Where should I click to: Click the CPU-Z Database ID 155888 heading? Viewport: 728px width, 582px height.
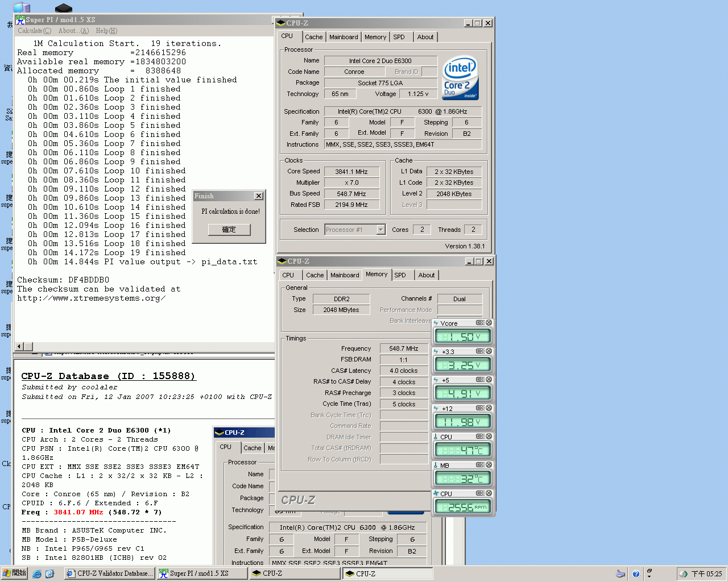[108, 376]
